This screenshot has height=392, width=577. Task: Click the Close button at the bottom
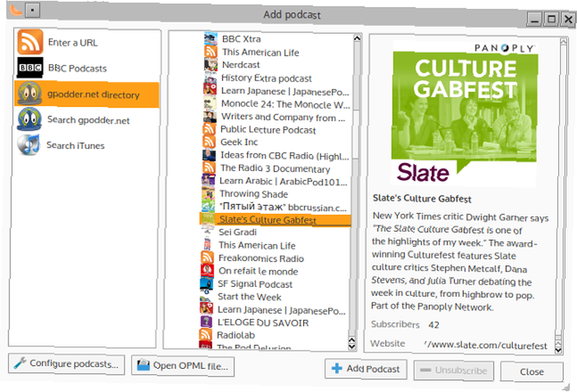click(x=532, y=372)
